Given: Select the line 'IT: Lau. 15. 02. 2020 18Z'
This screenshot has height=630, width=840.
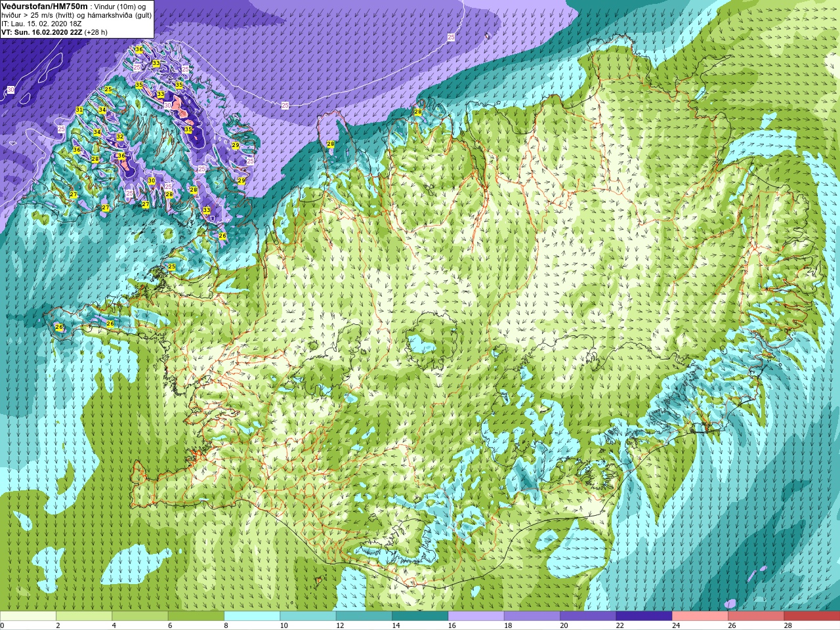Looking at the screenshot, I should click(x=41, y=23).
